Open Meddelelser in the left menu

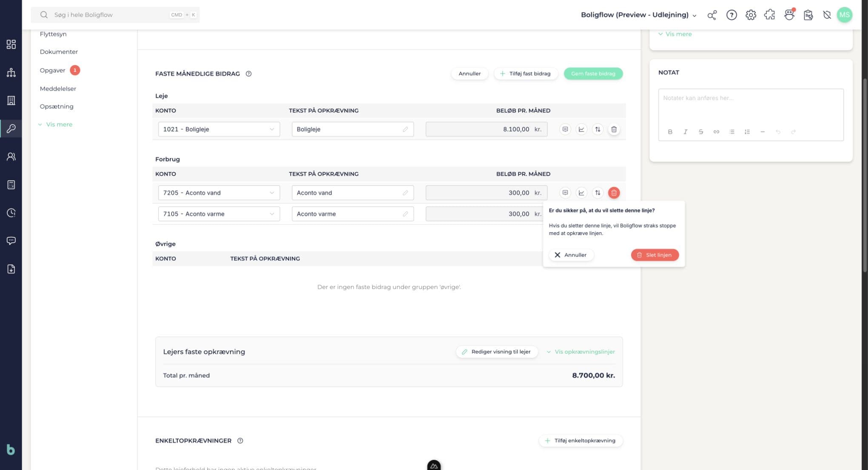[58, 88]
